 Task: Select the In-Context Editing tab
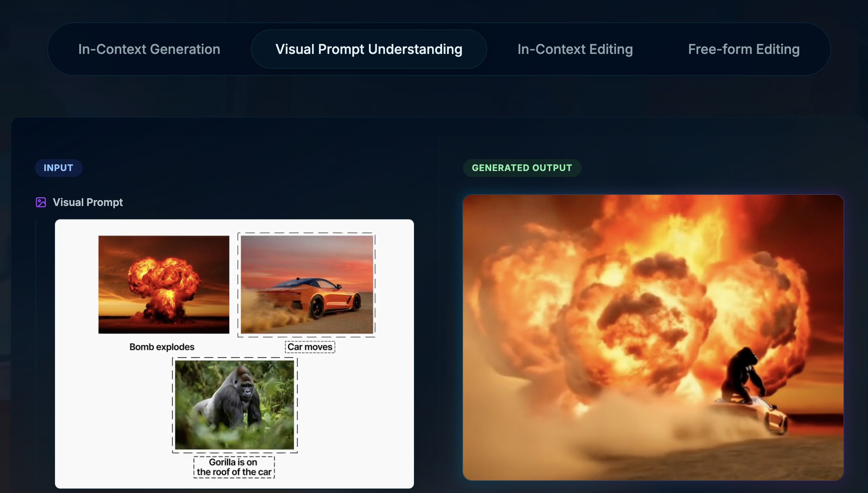pyautogui.click(x=575, y=49)
